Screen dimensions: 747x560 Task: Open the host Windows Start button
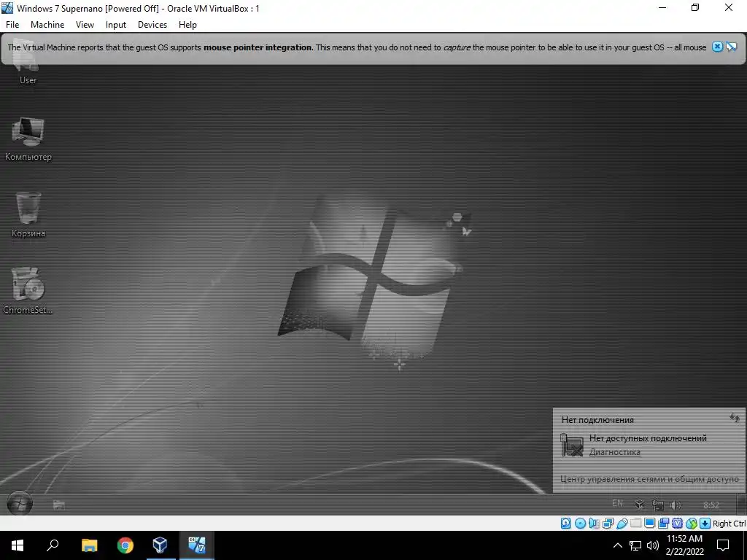point(18,545)
